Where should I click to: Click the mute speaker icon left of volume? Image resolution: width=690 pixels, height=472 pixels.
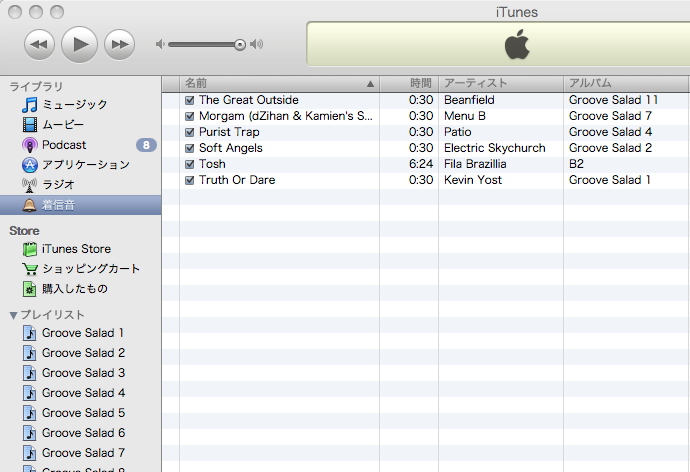click(x=160, y=44)
